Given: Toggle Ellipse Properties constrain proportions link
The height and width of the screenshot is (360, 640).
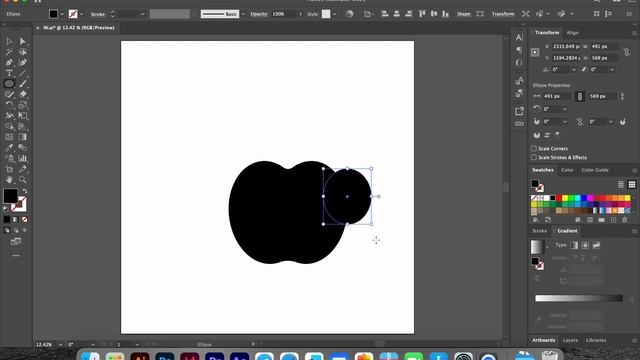Looking at the screenshot, I should pyautogui.click(x=580, y=96).
